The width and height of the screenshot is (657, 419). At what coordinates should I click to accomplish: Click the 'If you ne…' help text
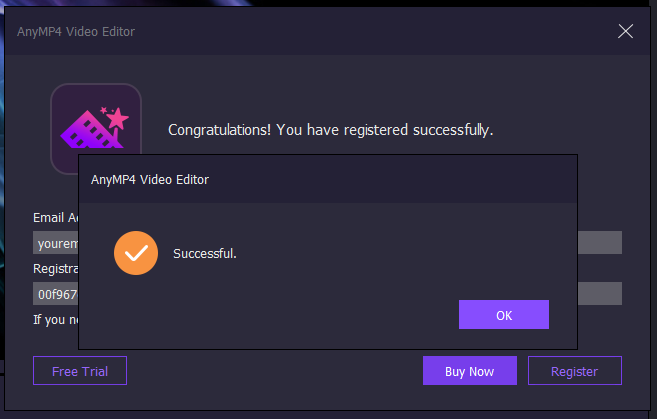pos(56,320)
